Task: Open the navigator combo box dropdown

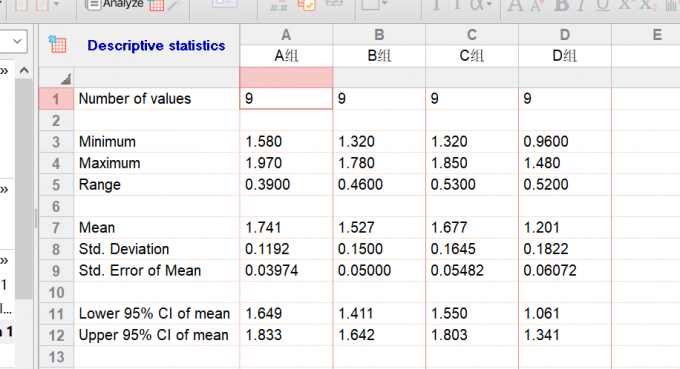Action: (17, 41)
